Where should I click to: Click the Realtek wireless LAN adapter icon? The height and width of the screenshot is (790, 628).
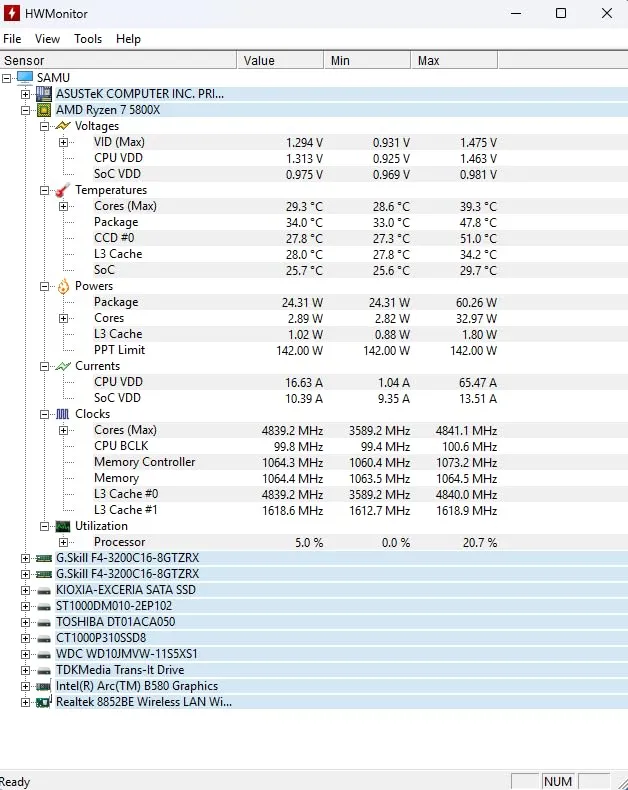coord(44,702)
